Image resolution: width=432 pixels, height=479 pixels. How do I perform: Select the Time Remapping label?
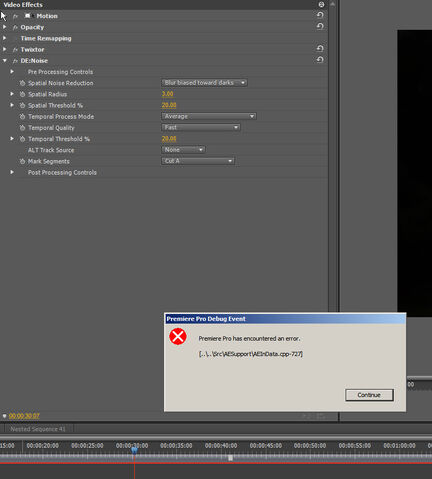46,38
